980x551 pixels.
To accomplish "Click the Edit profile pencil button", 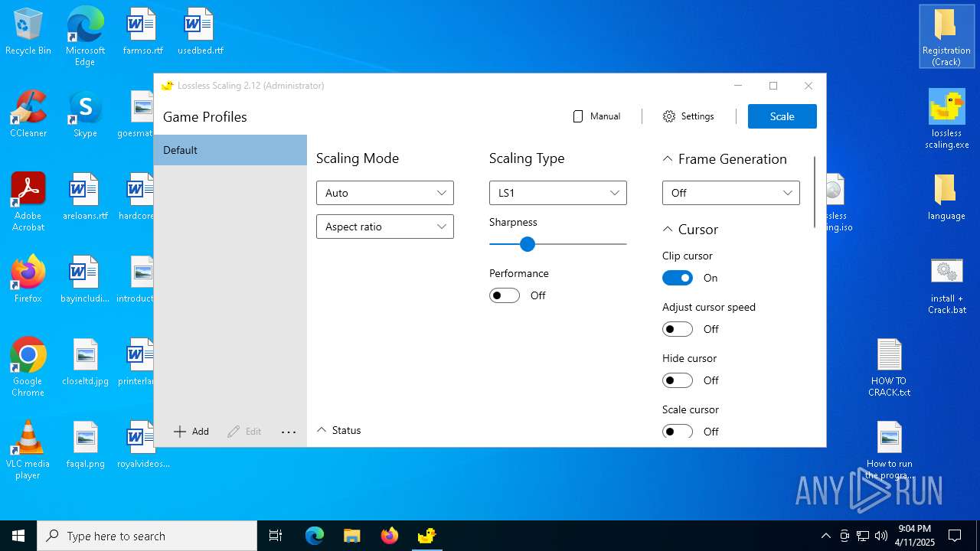I will pos(245,432).
